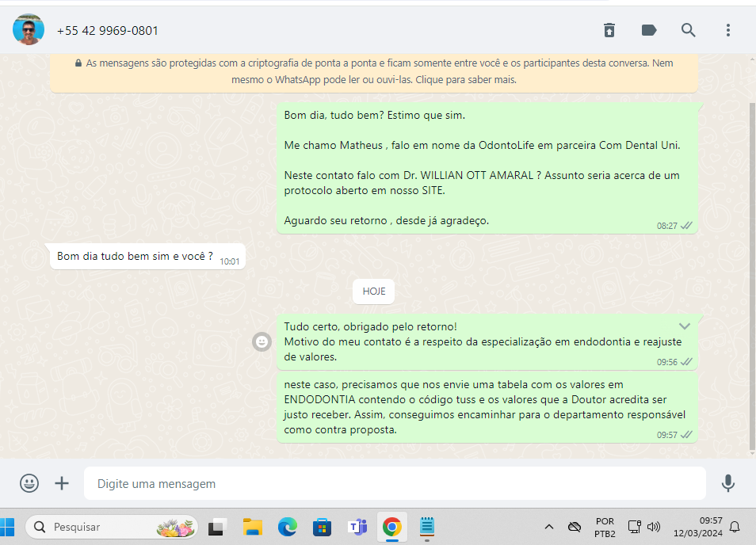Open the volume control in system tray
The image size is (756, 545).
[x=654, y=527]
